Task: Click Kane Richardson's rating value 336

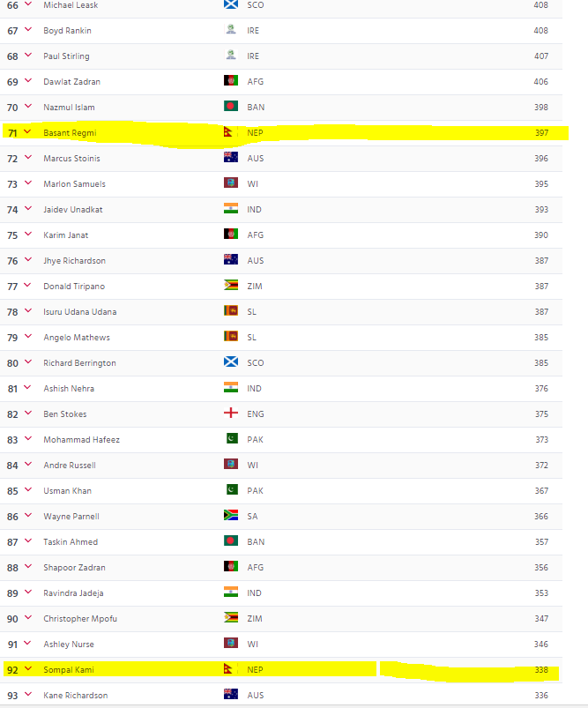Action: [x=541, y=696]
